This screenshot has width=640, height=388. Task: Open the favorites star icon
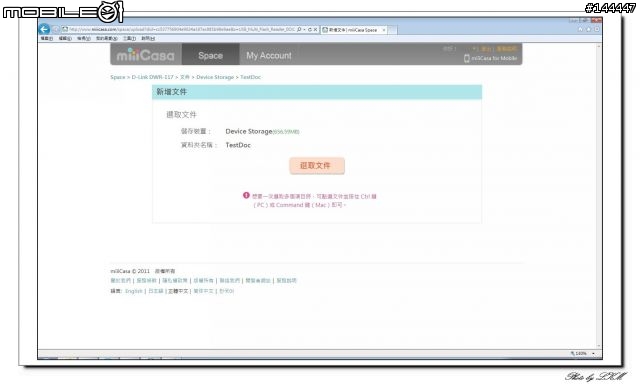pyautogui.click(x=589, y=29)
